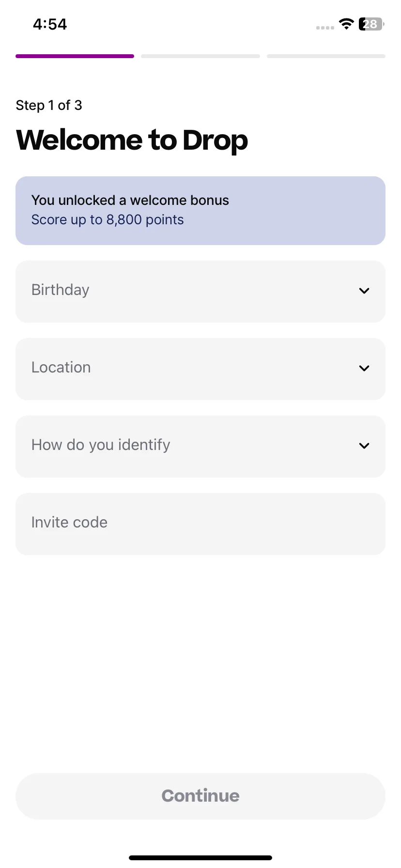Screen dimensions: 401x868
Task: Click the How do you identify chevron
Action: (364, 446)
